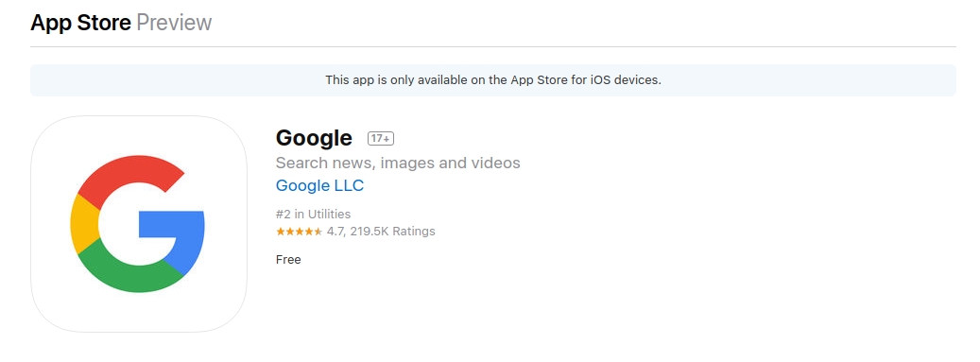Click the first orange rating star

pos(280,232)
